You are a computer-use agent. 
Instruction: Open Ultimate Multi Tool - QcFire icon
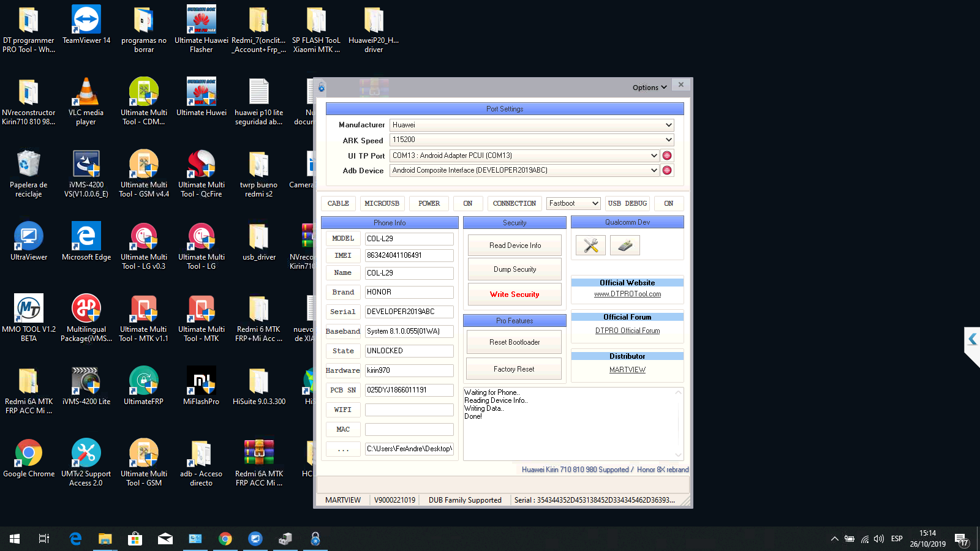[x=202, y=173]
